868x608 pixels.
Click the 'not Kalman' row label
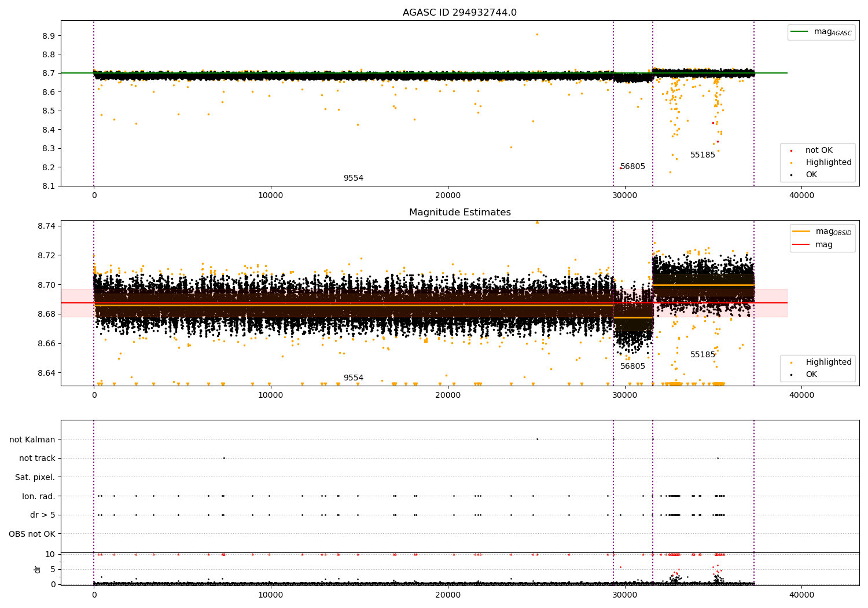point(32,439)
